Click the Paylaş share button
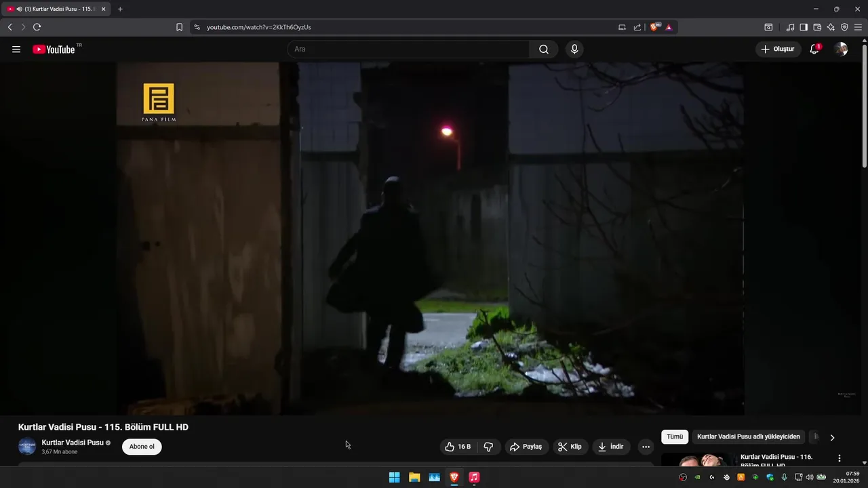 pos(526,447)
